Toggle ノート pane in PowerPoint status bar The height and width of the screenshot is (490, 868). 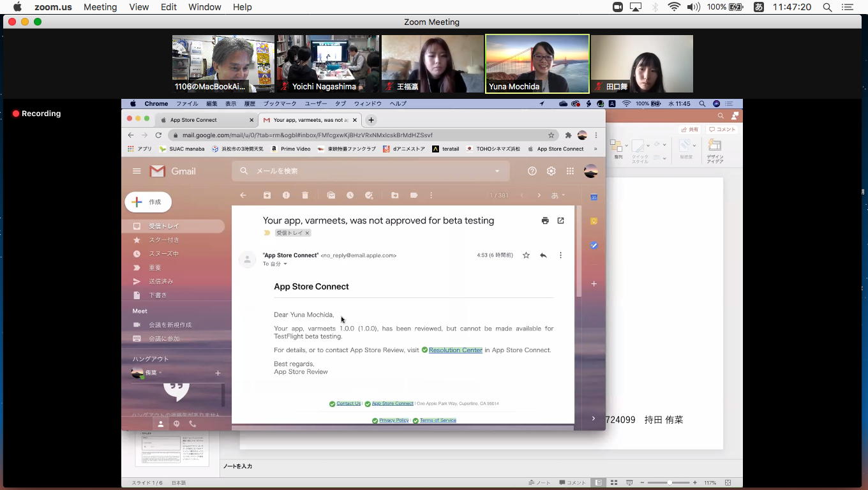pos(540,483)
